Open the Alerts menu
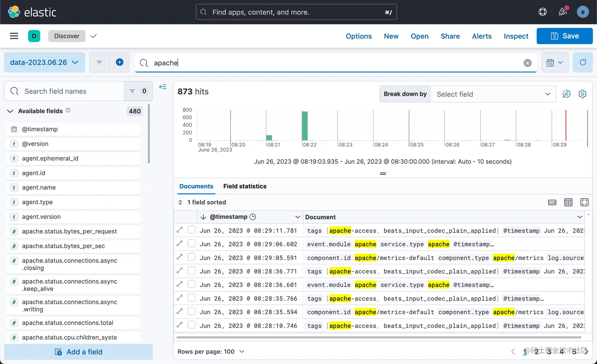Viewport: 597px width, 364px height. pyautogui.click(x=482, y=36)
